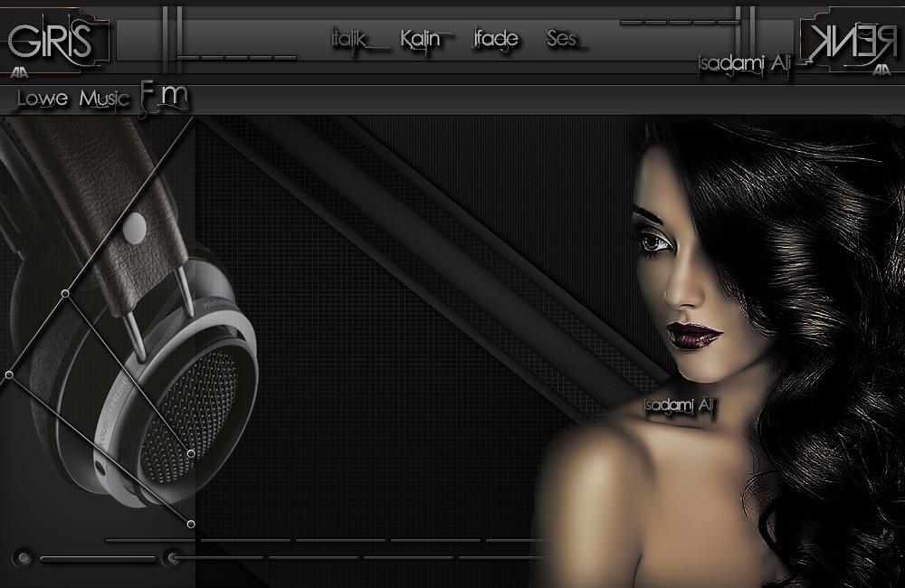Image resolution: width=905 pixels, height=588 pixels.
Task: Click the round knob where the long bottom track begins
Action: (x=169, y=558)
